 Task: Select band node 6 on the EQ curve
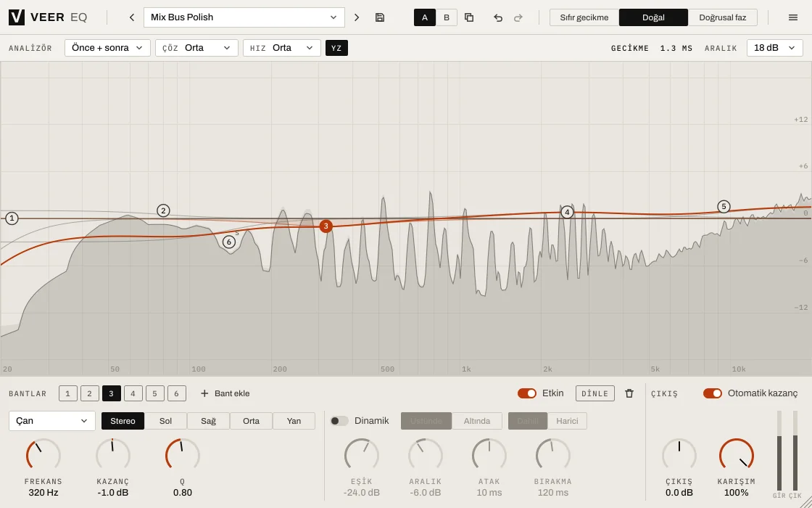[229, 242]
